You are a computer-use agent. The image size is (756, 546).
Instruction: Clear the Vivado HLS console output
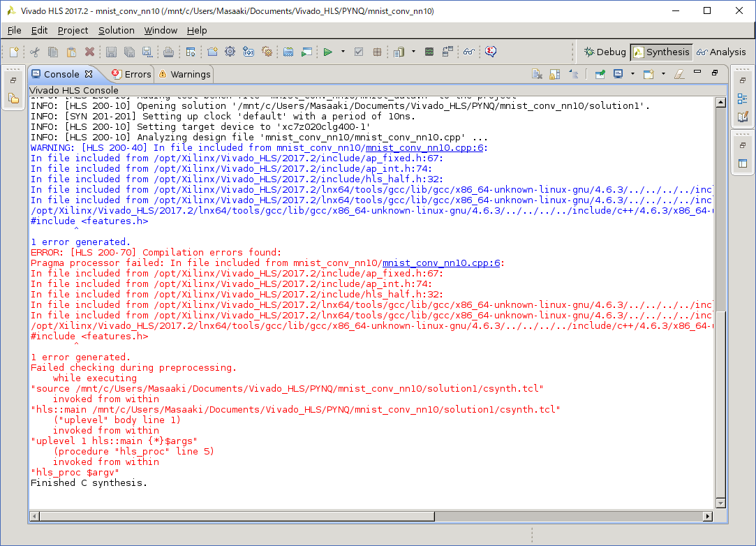tap(538, 73)
